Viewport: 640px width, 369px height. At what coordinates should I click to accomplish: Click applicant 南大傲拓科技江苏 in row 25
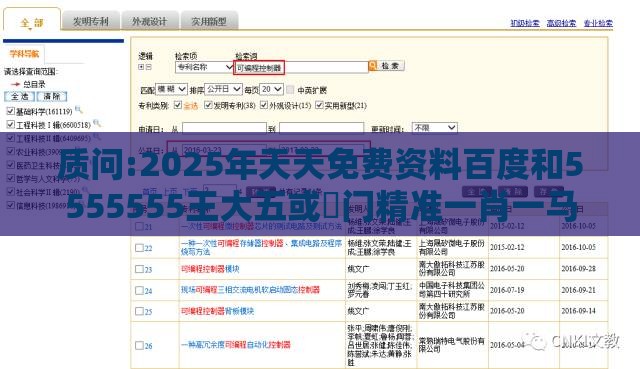click(x=451, y=311)
